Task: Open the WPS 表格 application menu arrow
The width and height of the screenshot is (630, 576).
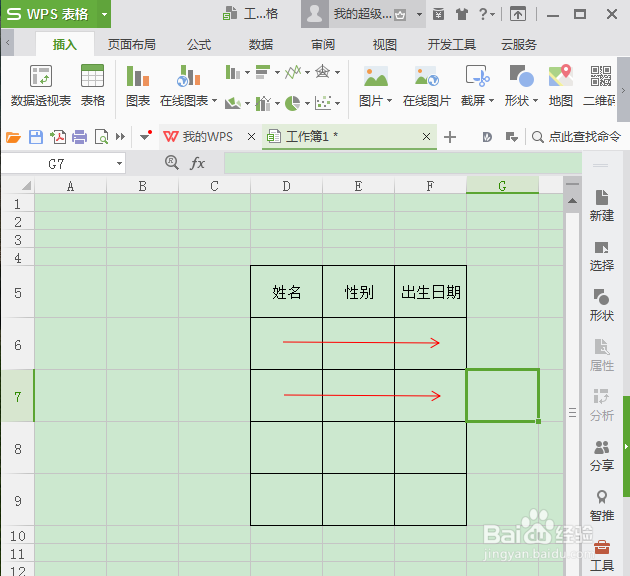Action: 104,14
